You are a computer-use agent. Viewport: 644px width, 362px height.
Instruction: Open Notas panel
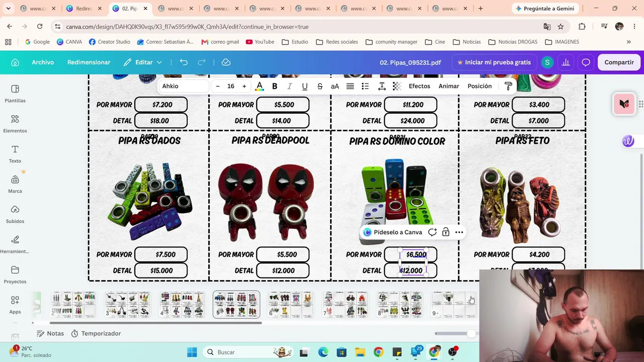(x=50, y=333)
